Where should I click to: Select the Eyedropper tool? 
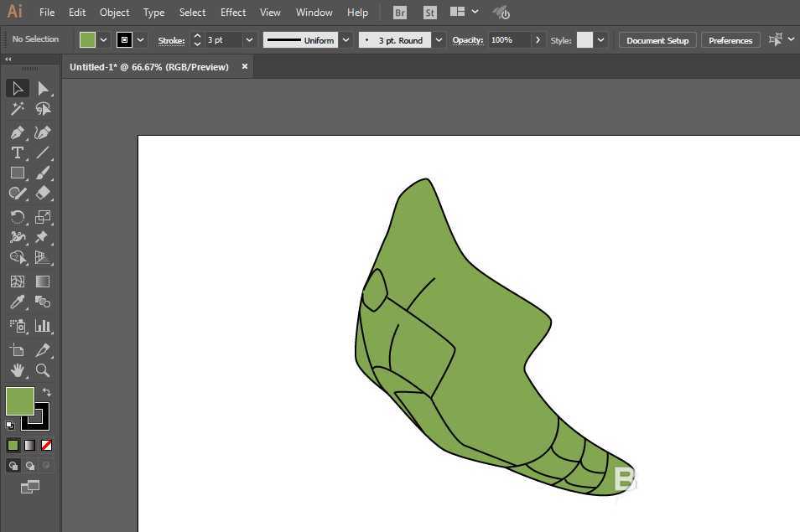tap(17, 302)
